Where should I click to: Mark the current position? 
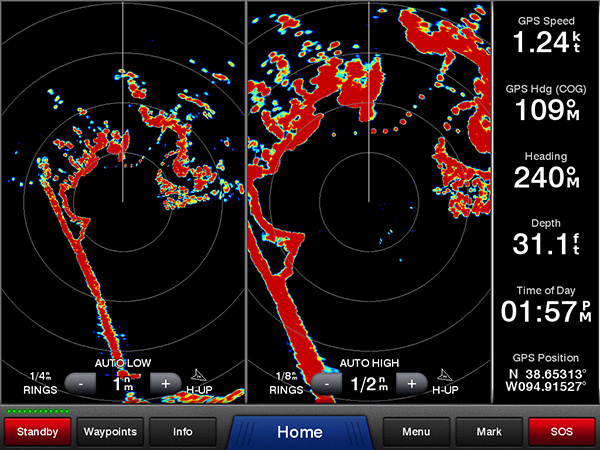pos(489,432)
